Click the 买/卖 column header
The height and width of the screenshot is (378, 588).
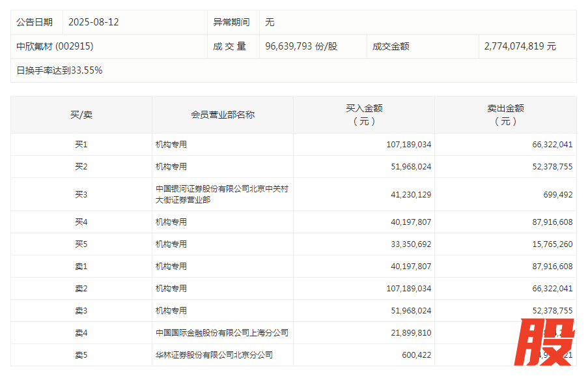click(81, 115)
